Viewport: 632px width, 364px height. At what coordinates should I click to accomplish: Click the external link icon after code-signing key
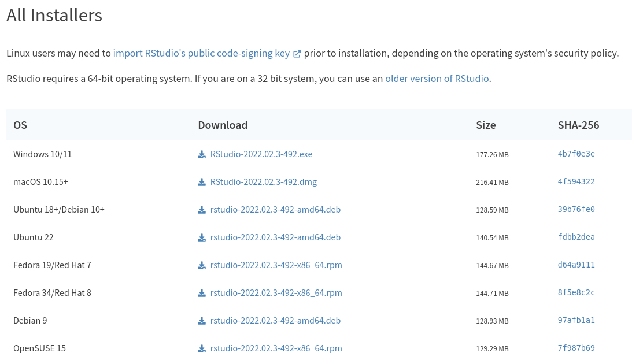(297, 54)
